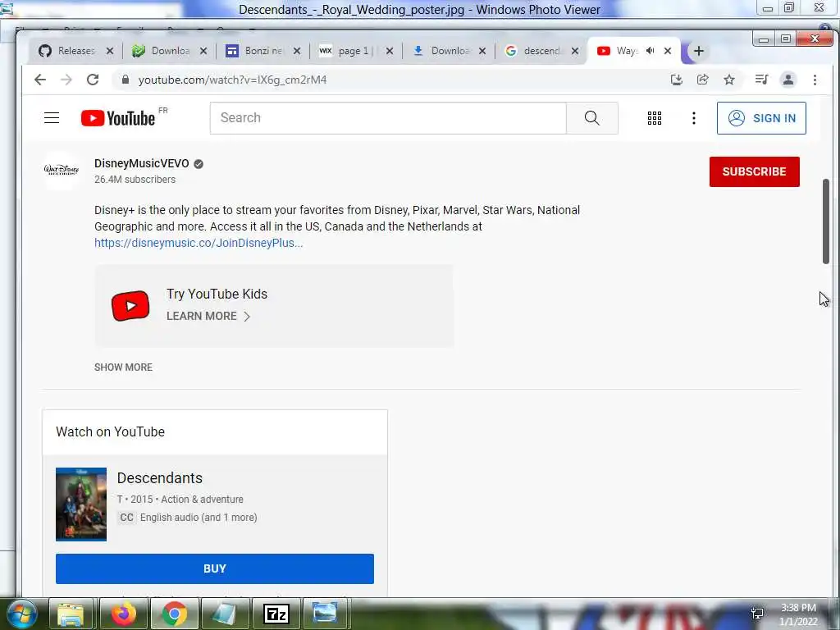Mute the YouTube tab via the speaker icon
The image size is (840, 630).
651,51
